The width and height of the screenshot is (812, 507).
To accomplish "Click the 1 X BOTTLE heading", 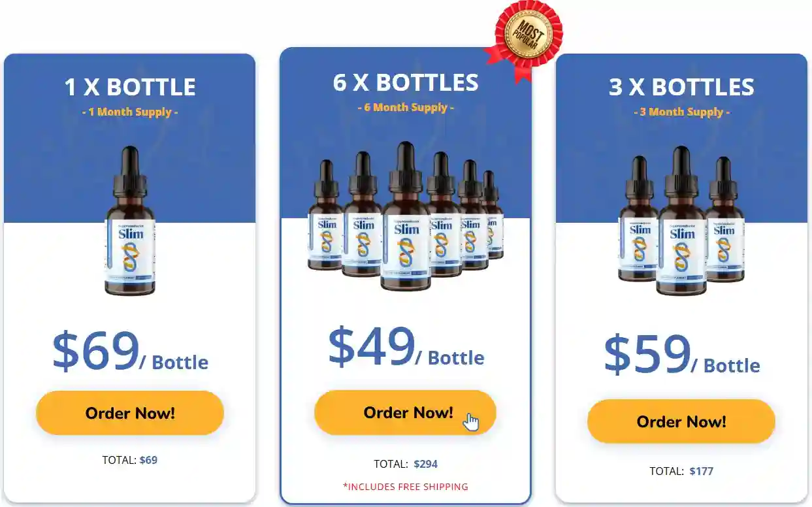I will [x=130, y=87].
